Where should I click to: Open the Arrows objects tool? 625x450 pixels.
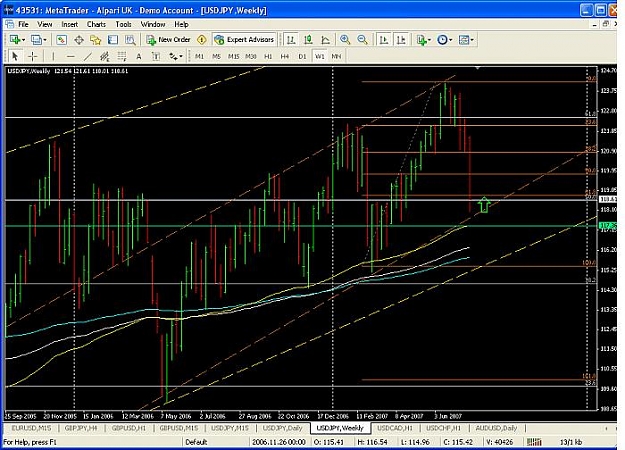[x=173, y=57]
